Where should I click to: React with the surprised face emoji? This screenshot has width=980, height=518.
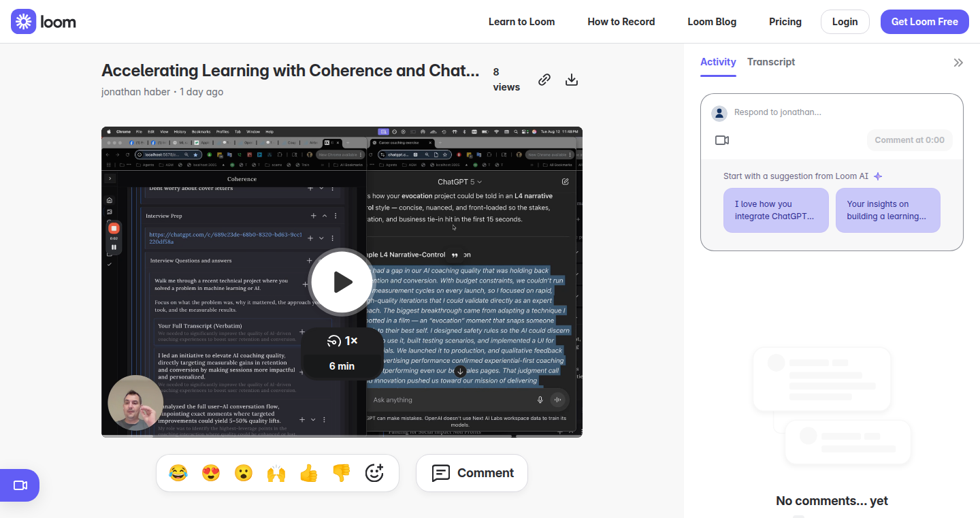click(x=244, y=473)
